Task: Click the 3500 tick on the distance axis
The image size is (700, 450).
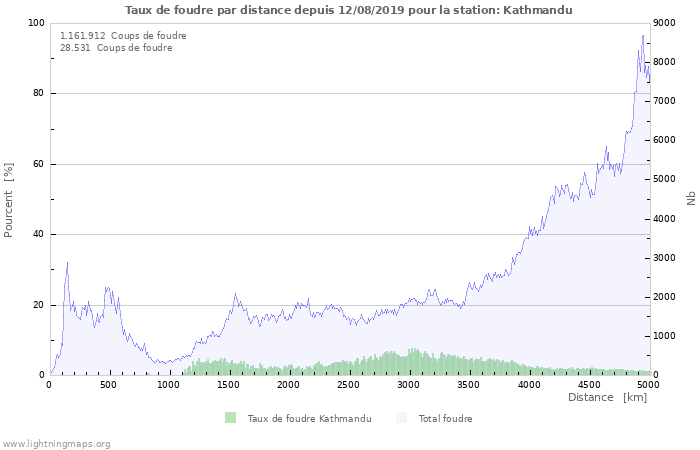Action: [x=468, y=385]
